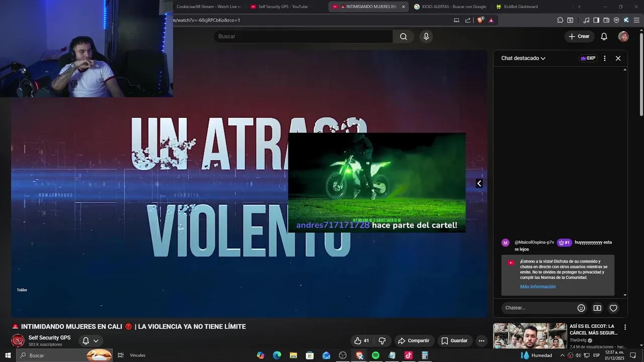Click TheGrefg channel name under recommendation

point(578,340)
